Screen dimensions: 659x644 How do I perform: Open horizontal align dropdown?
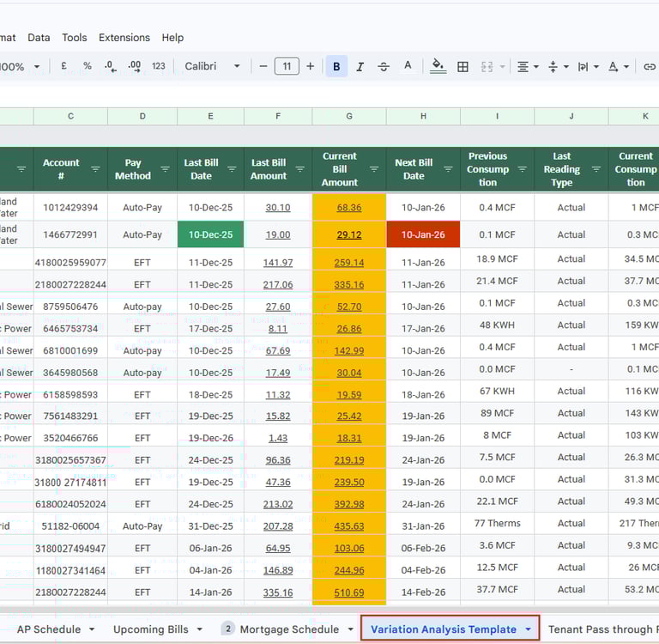[528, 66]
